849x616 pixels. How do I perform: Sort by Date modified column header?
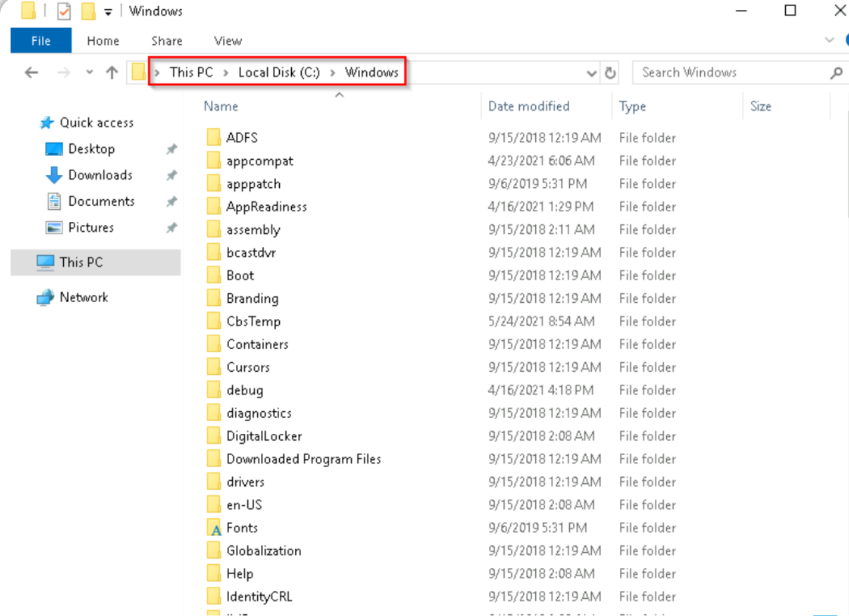[x=528, y=106]
